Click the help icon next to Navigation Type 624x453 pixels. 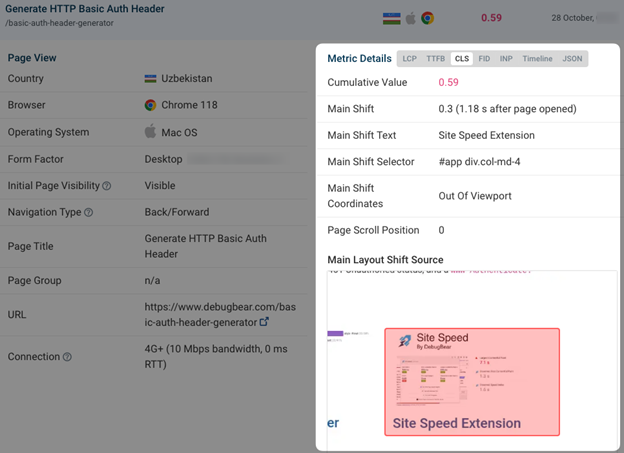point(89,213)
